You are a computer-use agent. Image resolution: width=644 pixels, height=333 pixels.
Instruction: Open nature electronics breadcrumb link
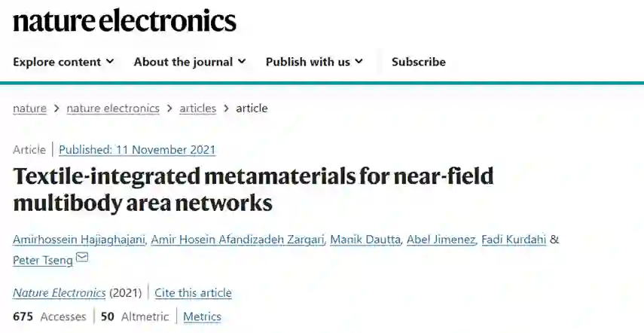[113, 108]
